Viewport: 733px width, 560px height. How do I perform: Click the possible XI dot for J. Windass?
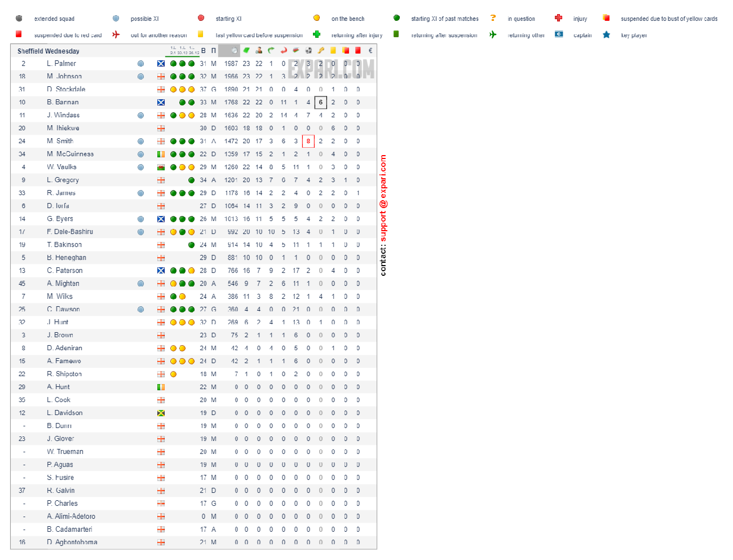(x=140, y=116)
